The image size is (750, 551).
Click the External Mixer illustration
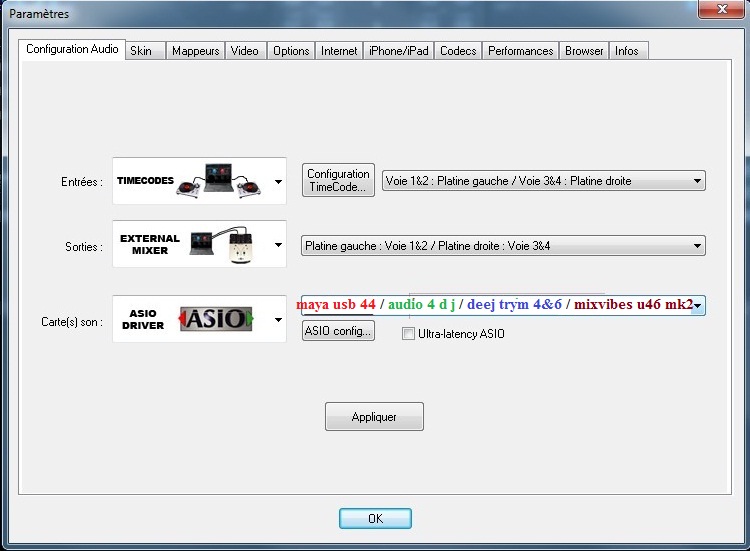[221, 245]
